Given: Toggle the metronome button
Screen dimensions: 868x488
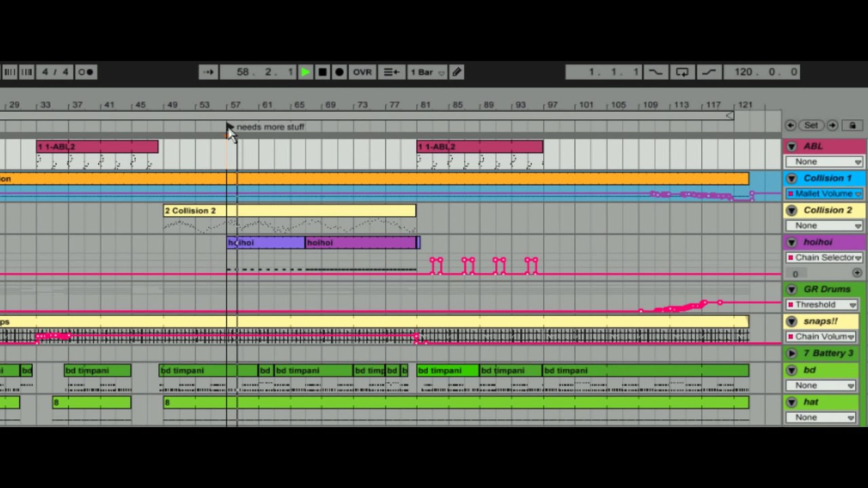Looking at the screenshot, I should pos(86,72).
